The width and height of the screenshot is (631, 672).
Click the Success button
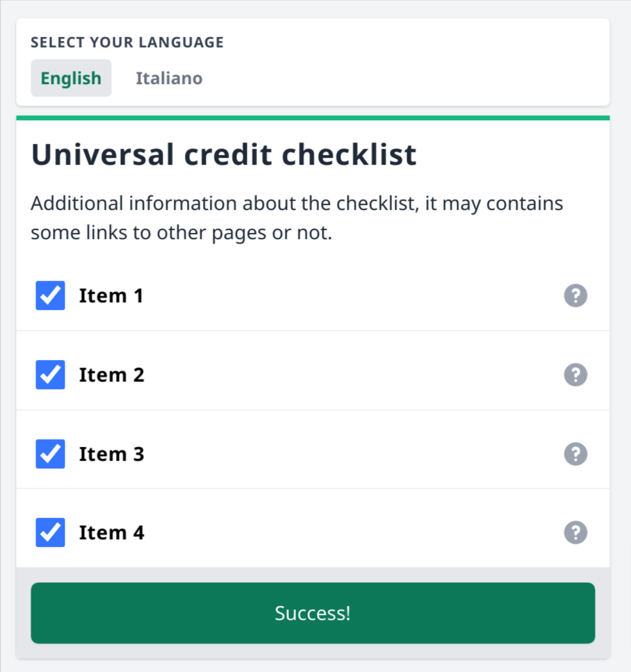[x=313, y=613]
